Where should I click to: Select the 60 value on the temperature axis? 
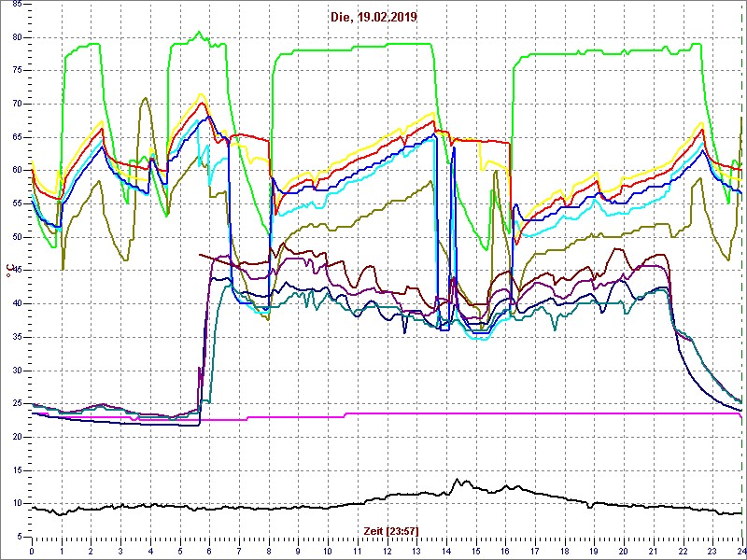coord(16,171)
